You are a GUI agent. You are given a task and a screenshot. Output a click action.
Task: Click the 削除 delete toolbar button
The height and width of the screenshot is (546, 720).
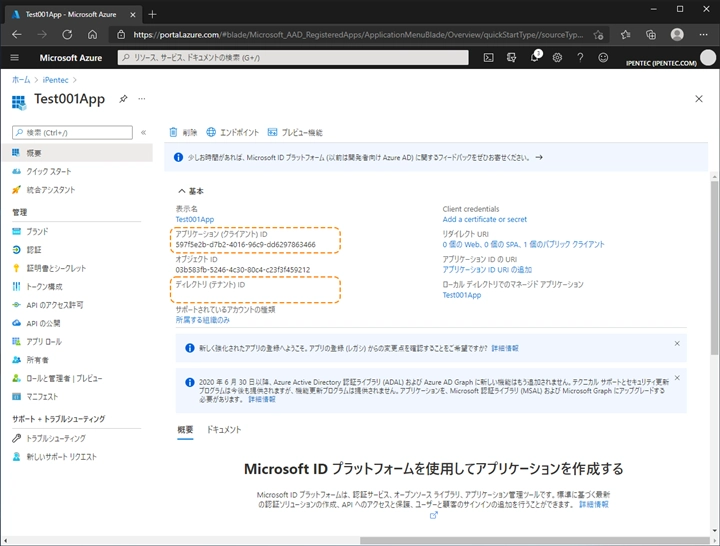click(183, 132)
